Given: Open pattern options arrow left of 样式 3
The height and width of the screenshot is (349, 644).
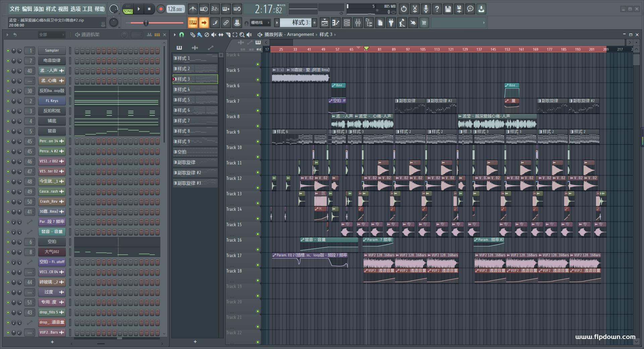Looking at the screenshot, I should pos(277,22).
